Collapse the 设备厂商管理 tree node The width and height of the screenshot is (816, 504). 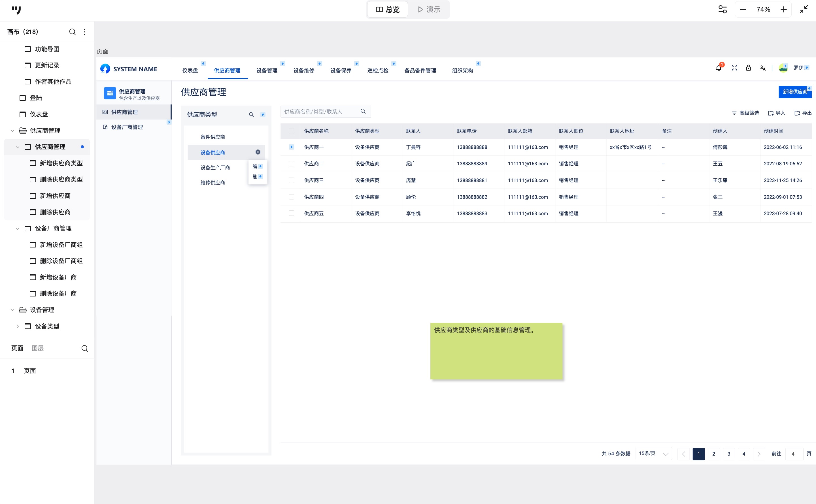coord(18,228)
